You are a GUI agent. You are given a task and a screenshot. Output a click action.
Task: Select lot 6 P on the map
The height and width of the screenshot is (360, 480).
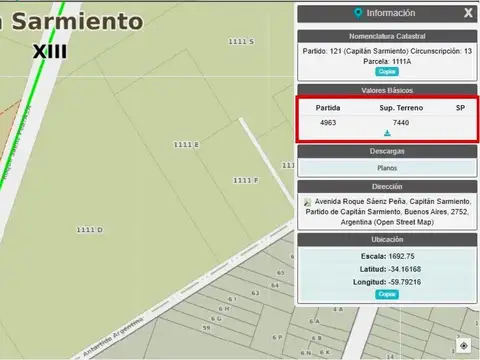point(277,337)
